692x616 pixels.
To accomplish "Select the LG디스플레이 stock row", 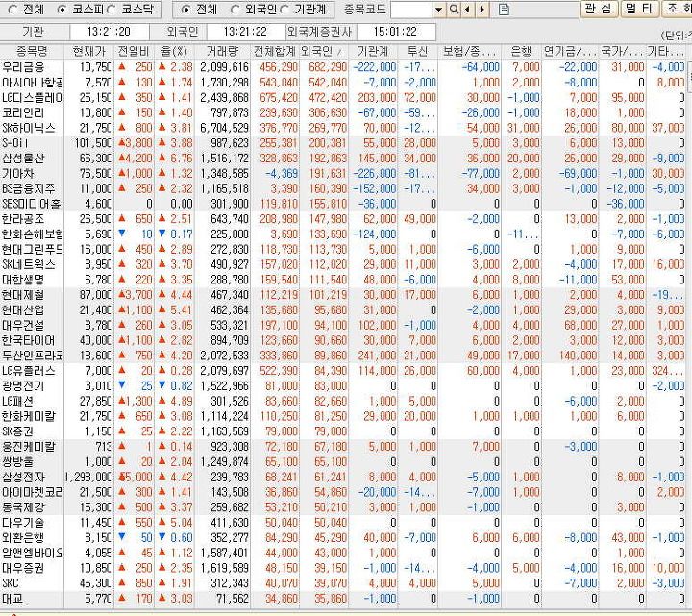I will click(x=342, y=97).
